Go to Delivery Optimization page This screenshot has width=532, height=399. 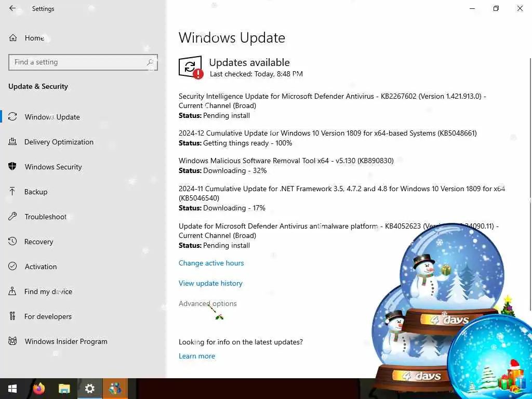pos(59,142)
